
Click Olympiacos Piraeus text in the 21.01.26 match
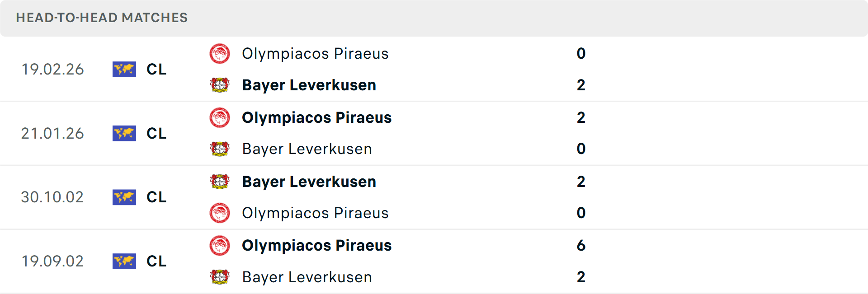(316, 117)
